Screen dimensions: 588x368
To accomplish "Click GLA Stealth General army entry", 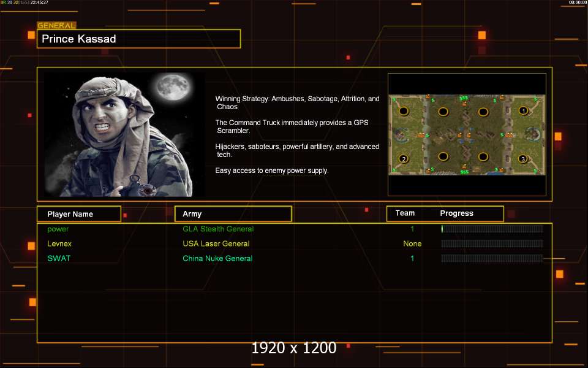I will [218, 229].
